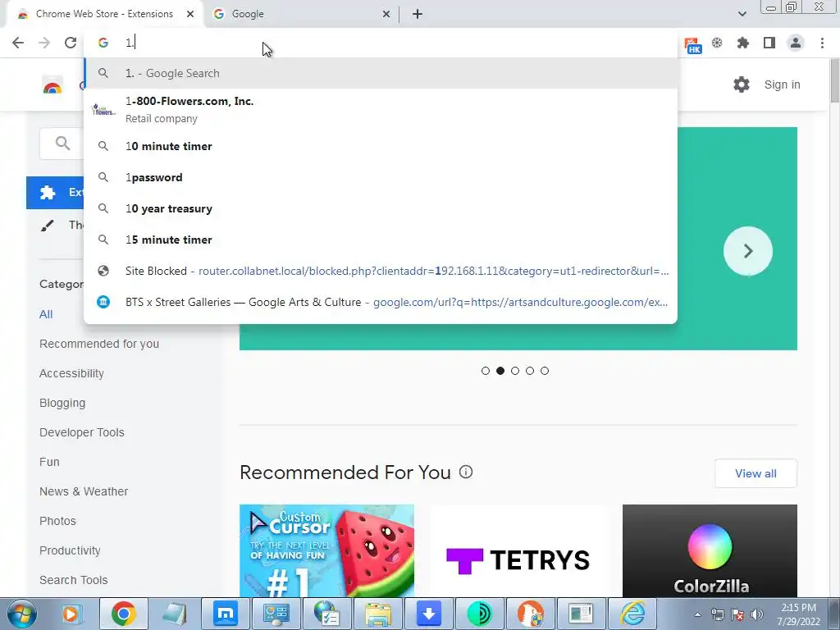This screenshot has height=630, width=840.
Task: Select the third carousel dot
Action: [515, 371]
